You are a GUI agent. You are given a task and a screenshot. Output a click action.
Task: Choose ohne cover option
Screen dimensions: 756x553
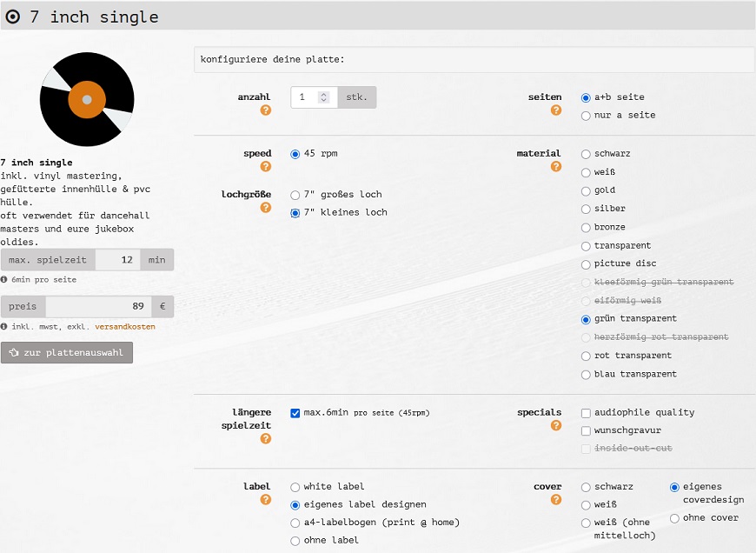click(x=675, y=518)
